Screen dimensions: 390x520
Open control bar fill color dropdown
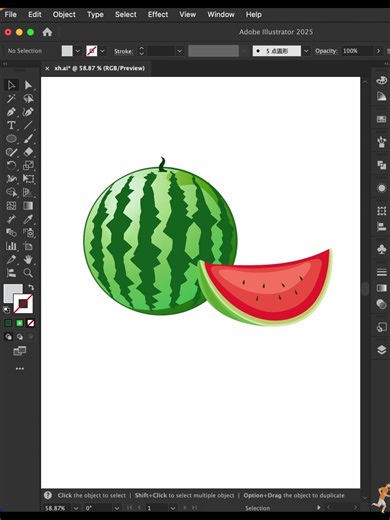(78, 51)
